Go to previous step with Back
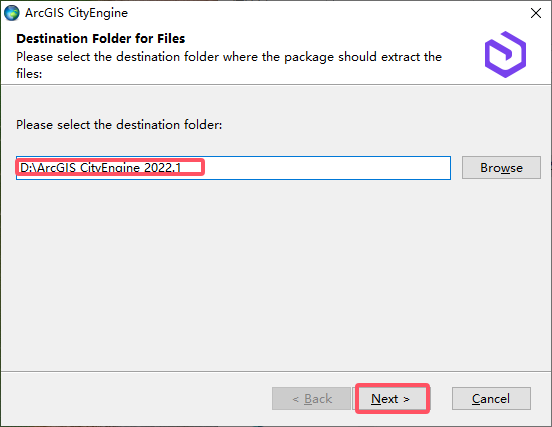 [312, 398]
